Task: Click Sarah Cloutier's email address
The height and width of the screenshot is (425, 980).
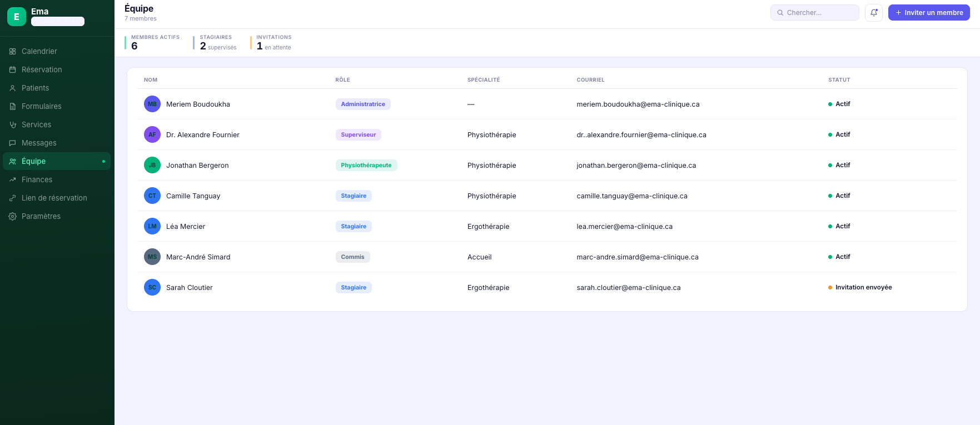Action: [x=629, y=287]
